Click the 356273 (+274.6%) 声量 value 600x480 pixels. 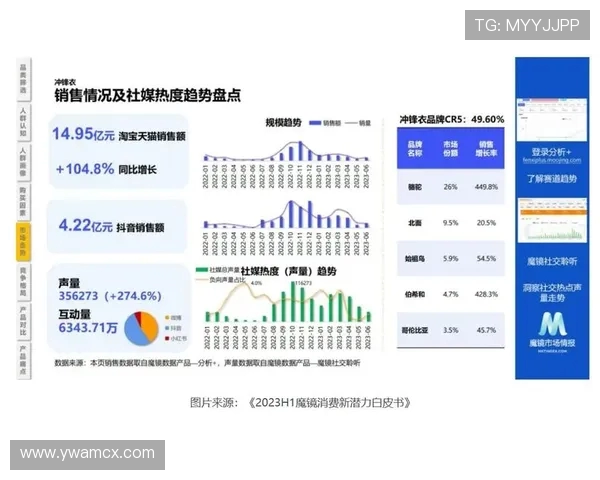pyautogui.click(x=110, y=296)
